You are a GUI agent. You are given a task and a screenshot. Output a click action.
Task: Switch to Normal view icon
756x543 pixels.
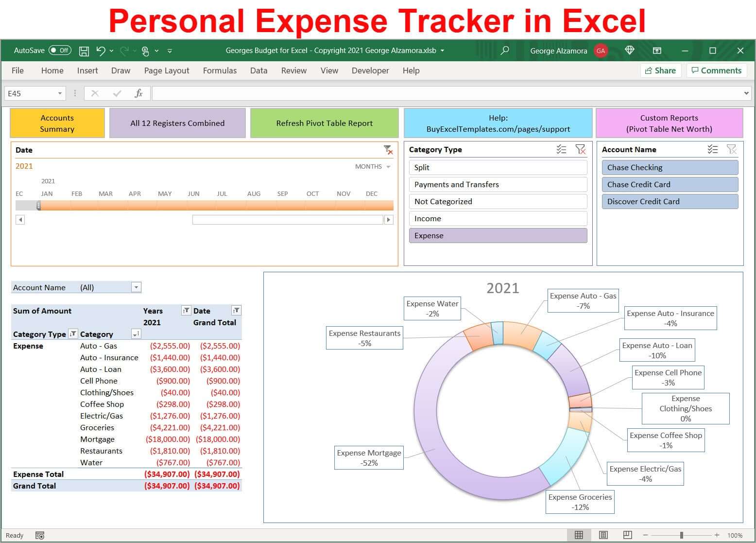579,535
